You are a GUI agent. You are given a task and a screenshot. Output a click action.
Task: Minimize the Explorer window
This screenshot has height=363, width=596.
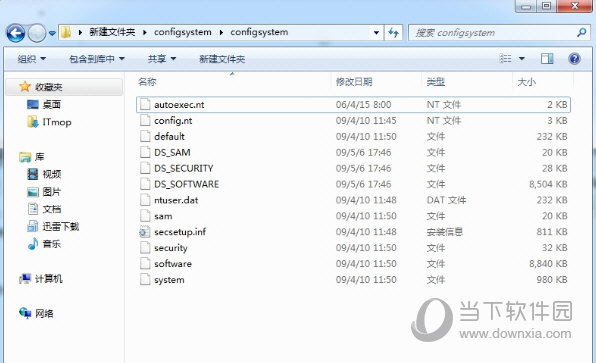(526, 6)
